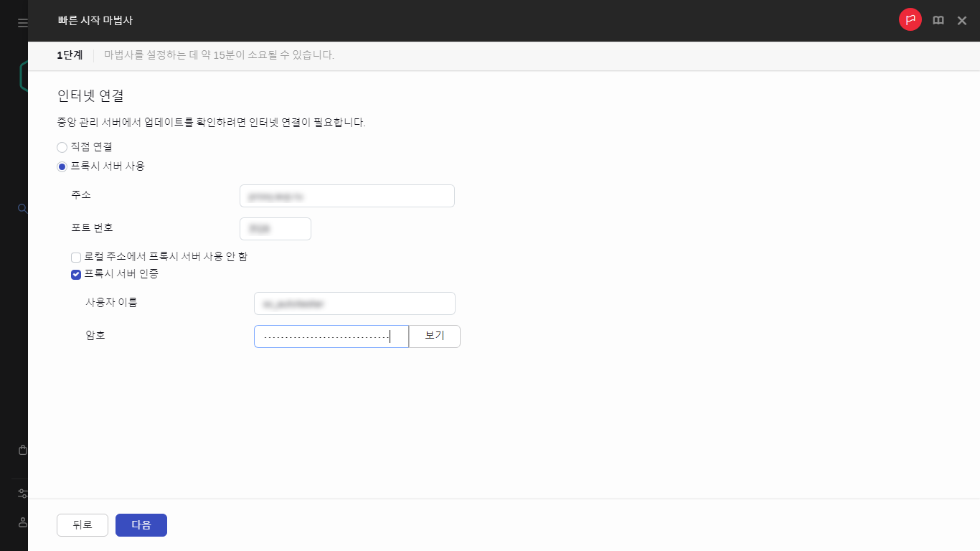Open the help documentation book icon
This screenshot has width=980, height=551.
pyautogui.click(x=938, y=20)
